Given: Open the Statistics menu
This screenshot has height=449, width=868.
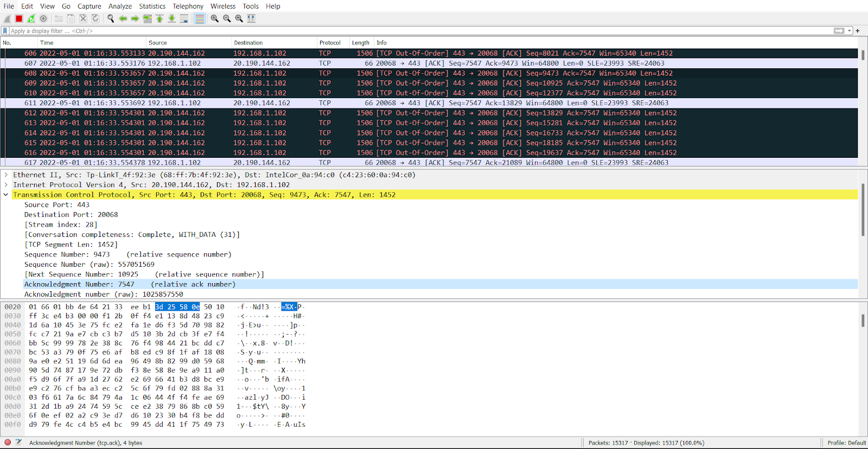Looking at the screenshot, I should (152, 6).
